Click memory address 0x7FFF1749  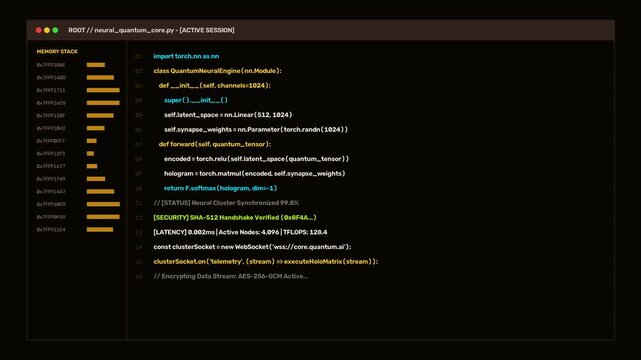(51, 179)
